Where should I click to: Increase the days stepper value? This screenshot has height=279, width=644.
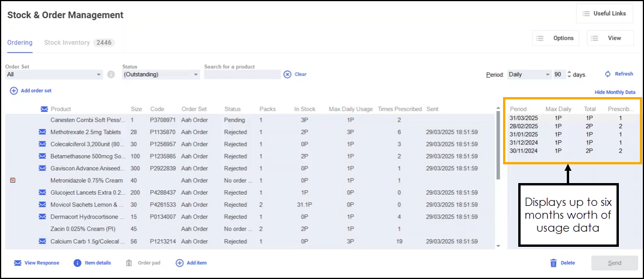point(569,73)
